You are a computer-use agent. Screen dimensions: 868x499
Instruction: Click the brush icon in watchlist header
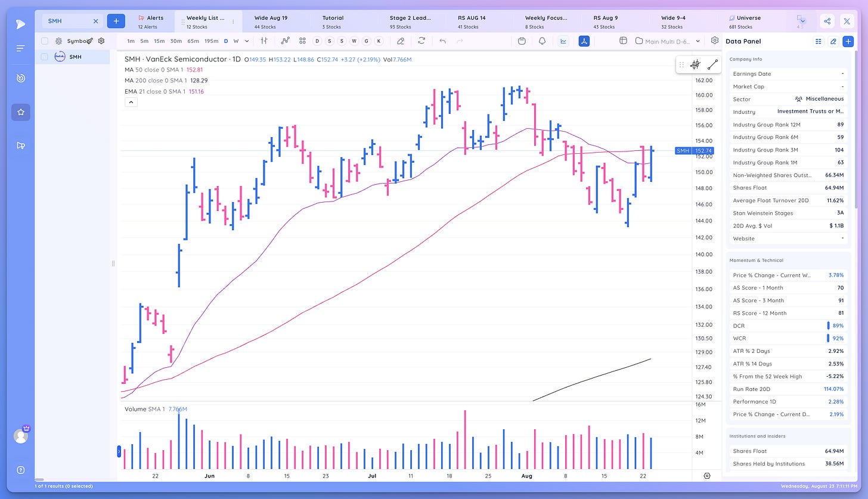tap(89, 41)
